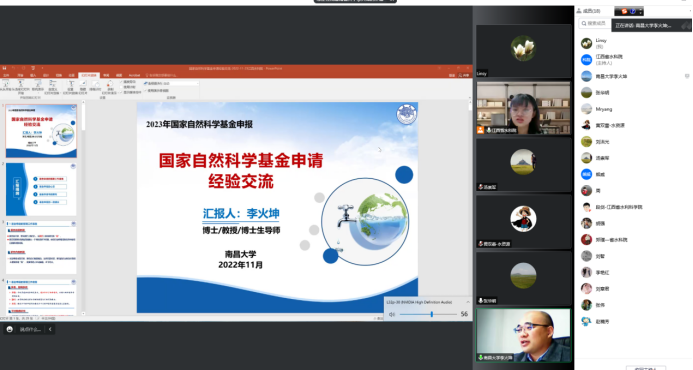Start slideshow from quick access toolbar icon
This screenshot has height=370, width=693.
[x=33, y=69]
